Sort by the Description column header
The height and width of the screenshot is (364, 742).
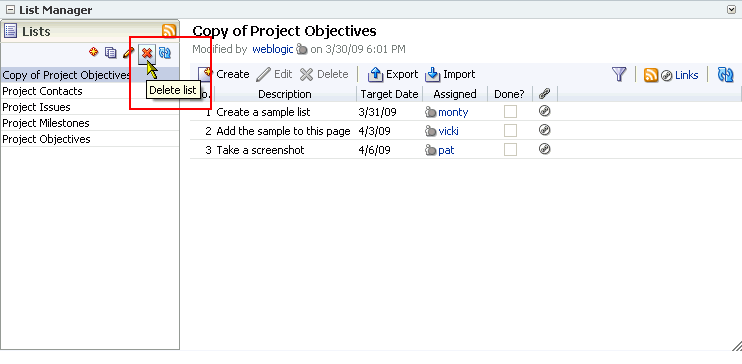tap(285, 94)
